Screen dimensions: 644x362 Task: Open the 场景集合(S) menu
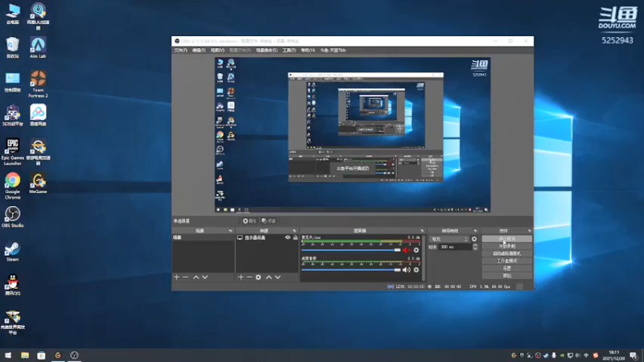tap(266, 51)
